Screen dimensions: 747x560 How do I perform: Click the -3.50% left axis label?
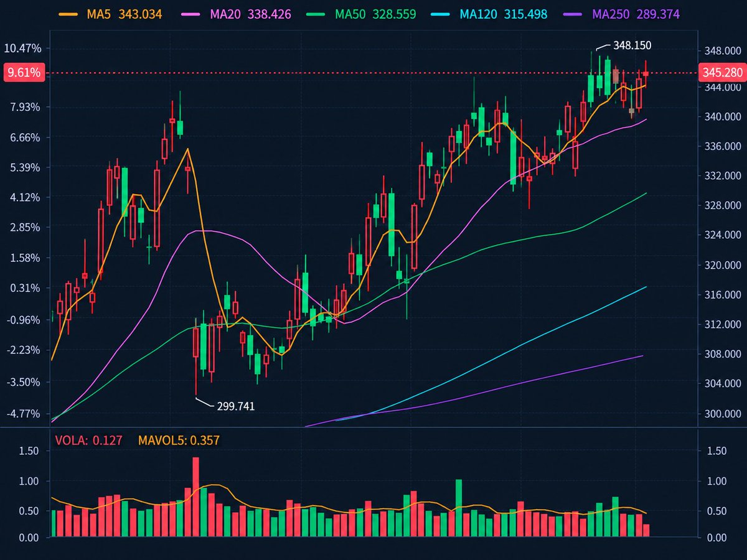coord(24,382)
